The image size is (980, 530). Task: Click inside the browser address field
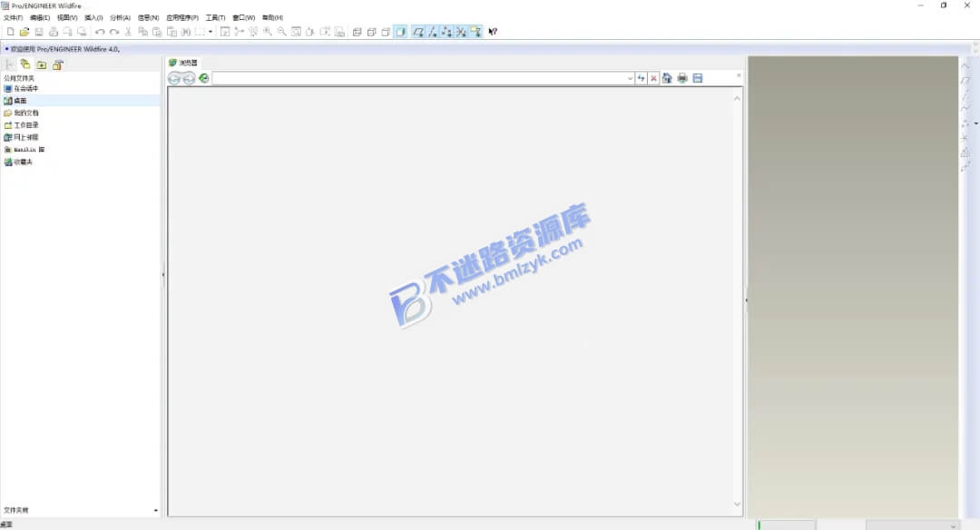click(418, 78)
